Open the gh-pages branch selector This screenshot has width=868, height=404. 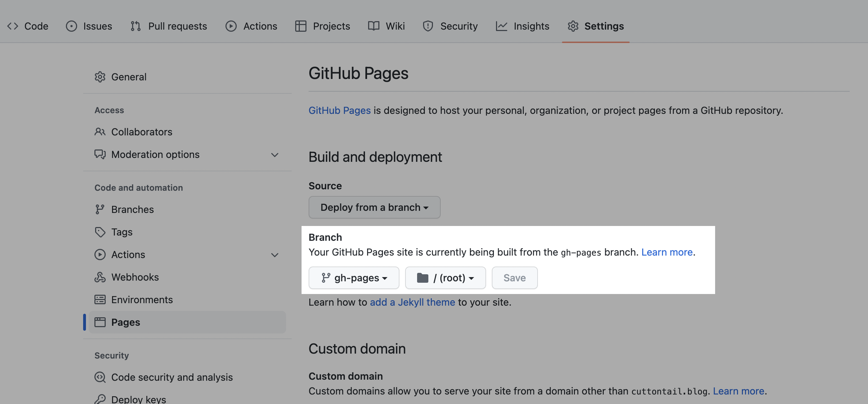pos(354,278)
